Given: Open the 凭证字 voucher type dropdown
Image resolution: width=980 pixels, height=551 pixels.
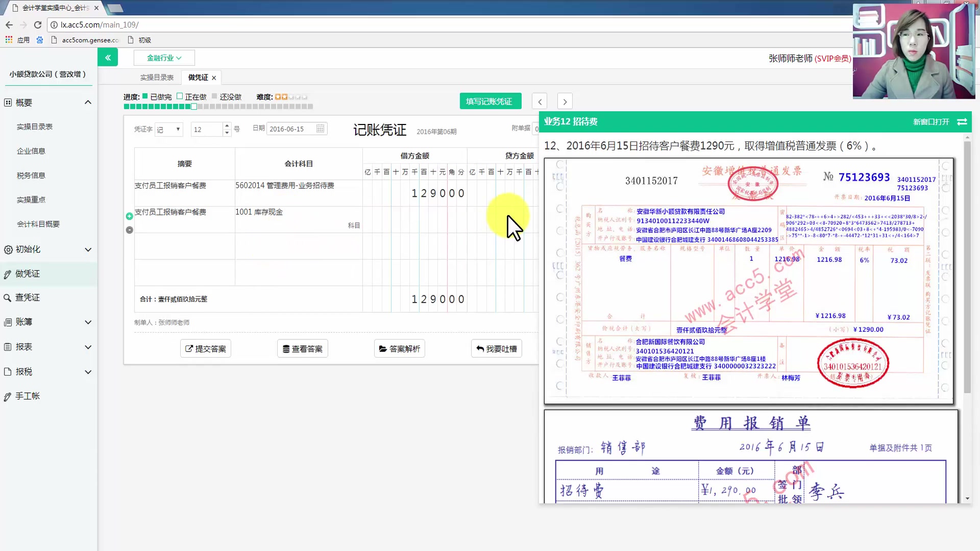Looking at the screenshot, I should (168, 129).
